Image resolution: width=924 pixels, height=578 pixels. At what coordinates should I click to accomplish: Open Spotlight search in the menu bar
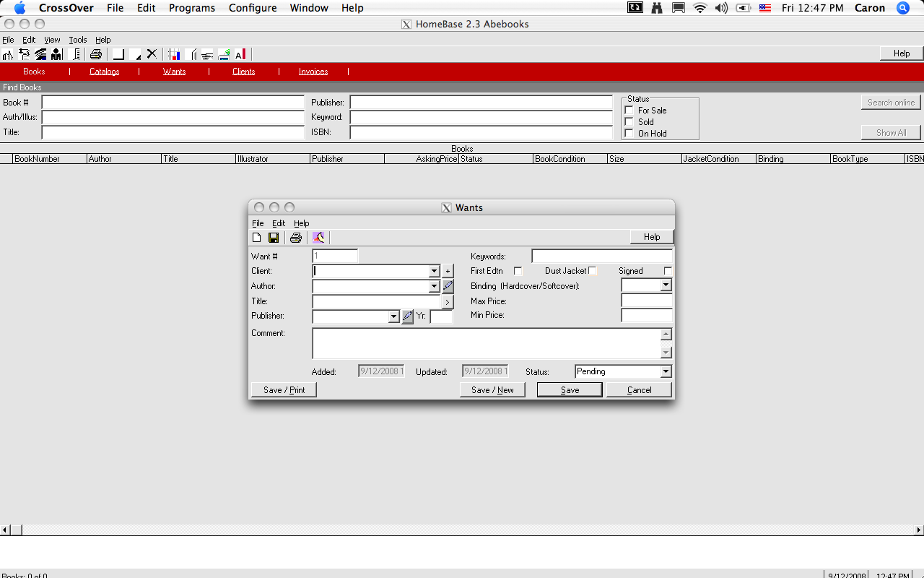point(902,8)
